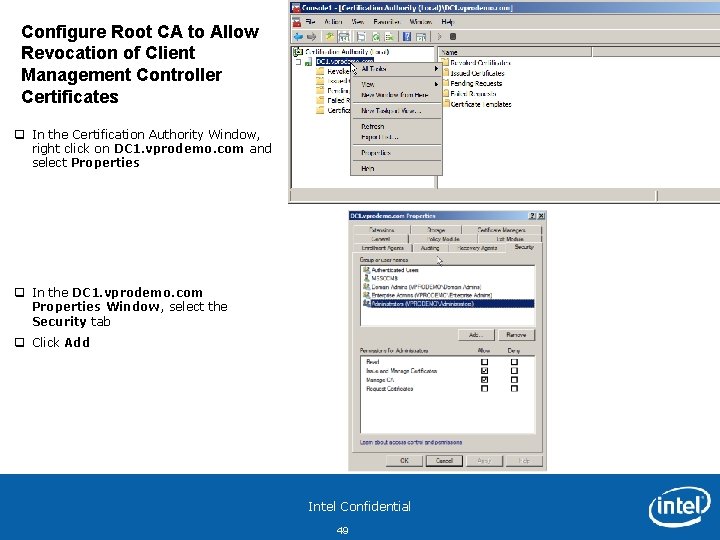Click the last window-layout icon before Start Service
Viewport: 720px width, 540px height.
tap(421, 37)
